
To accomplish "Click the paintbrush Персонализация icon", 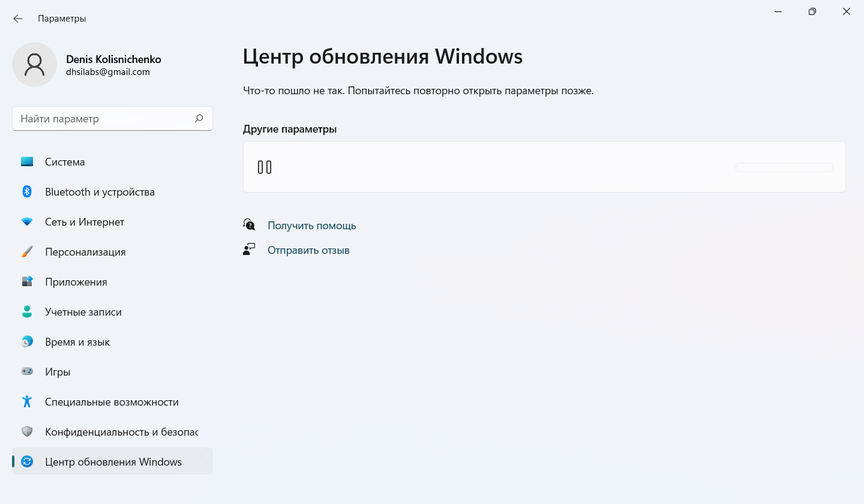I will coord(27,252).
